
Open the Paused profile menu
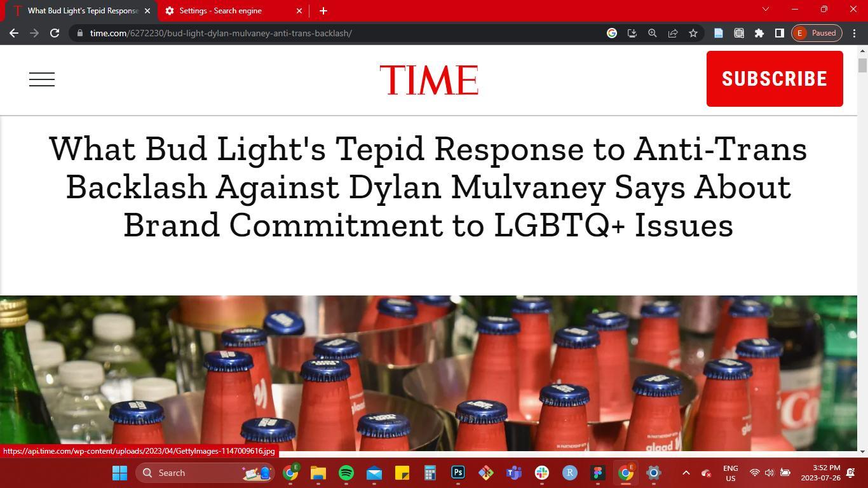(817, 33)
